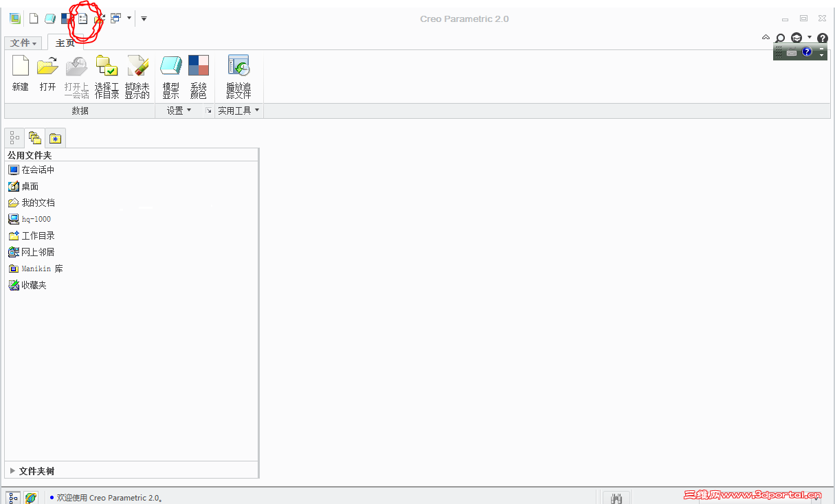The height and width of the screenshot is (504, 835).
Task: Click the 打开 folder icon
Action: coord(47,66)
